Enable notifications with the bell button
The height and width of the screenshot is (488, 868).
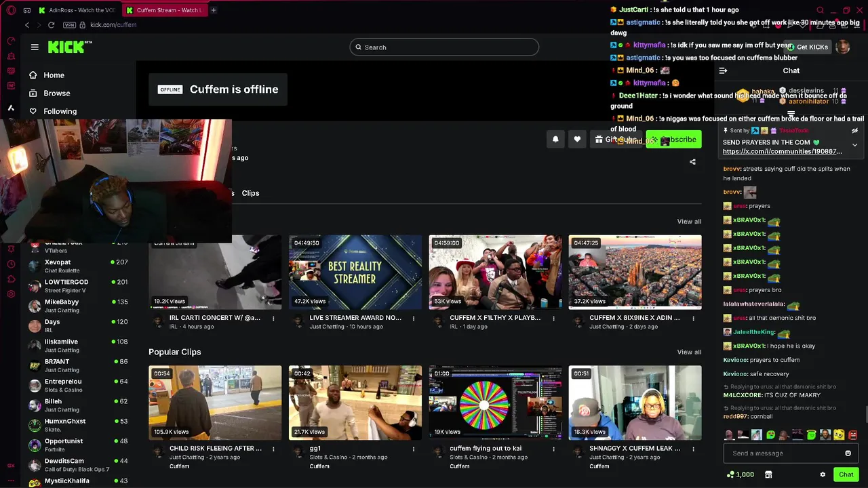(x=555, y=139)
